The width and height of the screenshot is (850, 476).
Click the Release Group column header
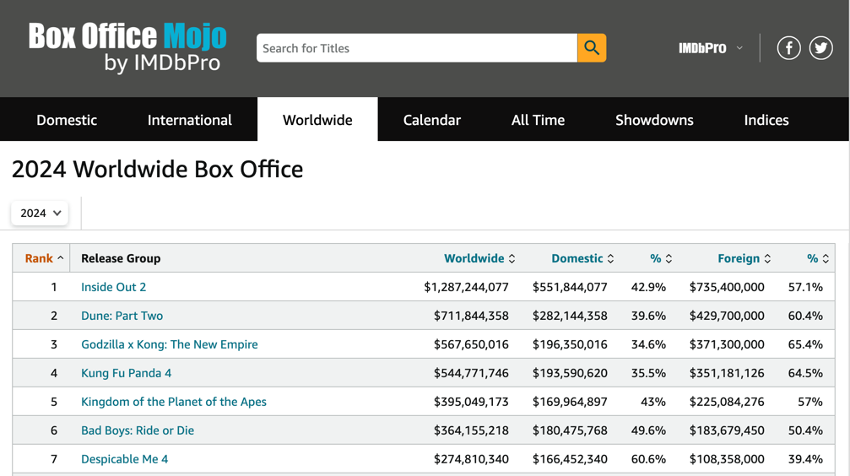(121, 258)
